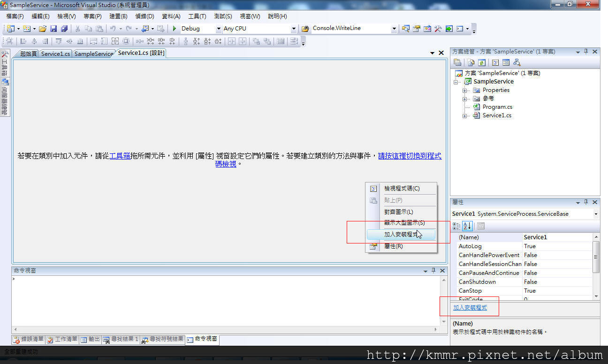Click the Undo arrow icon

[x=113, y=29]
